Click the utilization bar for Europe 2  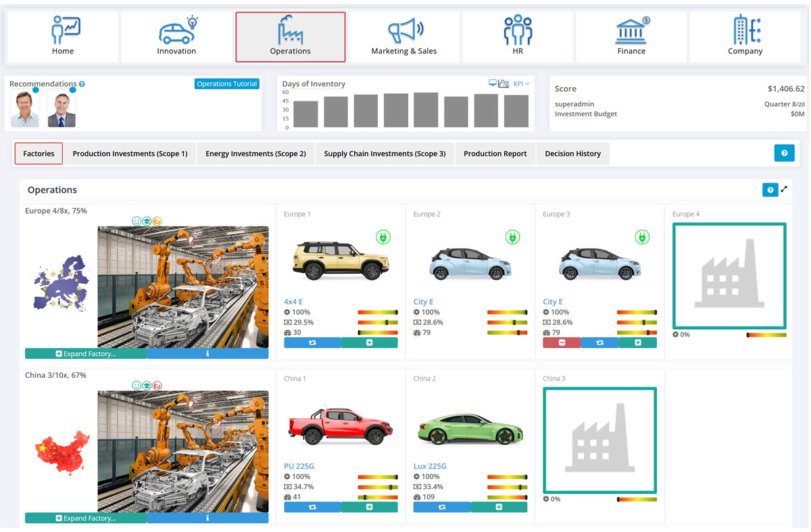507,312
